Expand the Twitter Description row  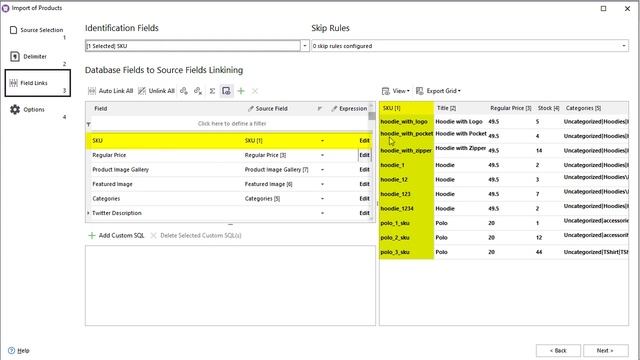tap(88, 213)
